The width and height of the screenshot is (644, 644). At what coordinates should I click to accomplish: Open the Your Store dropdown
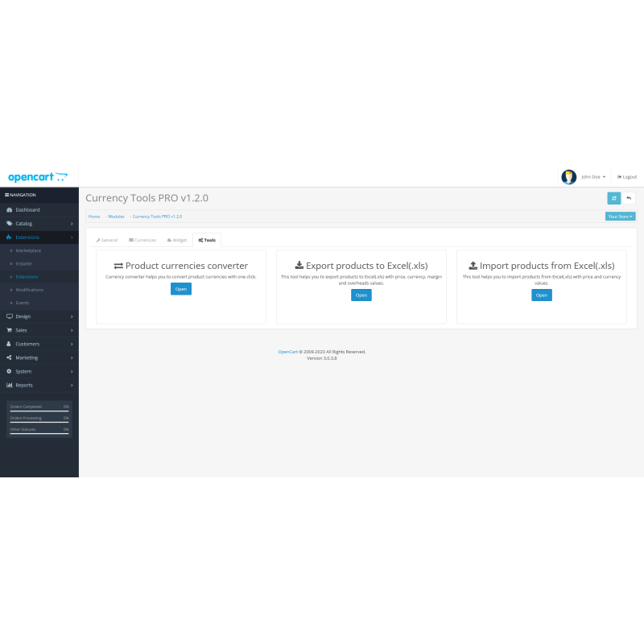[x=620, y=216]
